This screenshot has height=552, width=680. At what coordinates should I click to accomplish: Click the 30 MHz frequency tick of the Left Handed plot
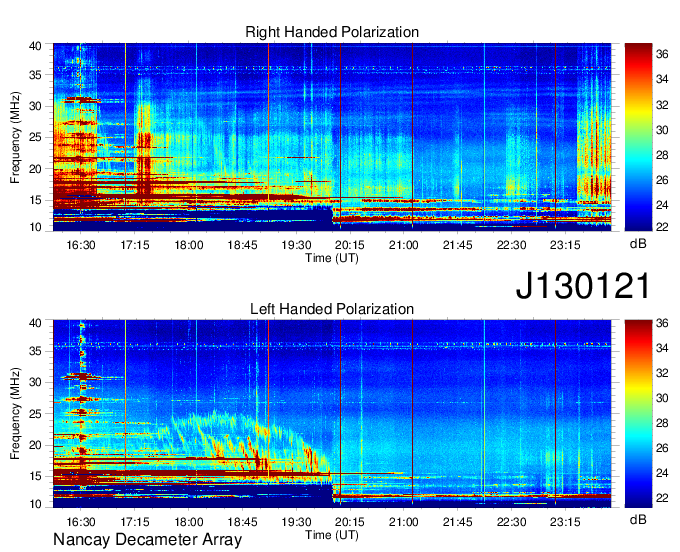point(36,382)
